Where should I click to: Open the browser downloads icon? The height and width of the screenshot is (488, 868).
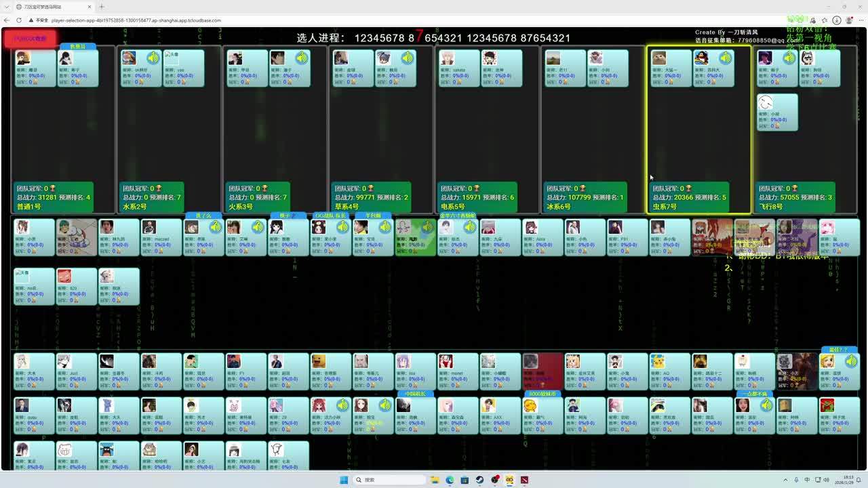pos(837,20)
